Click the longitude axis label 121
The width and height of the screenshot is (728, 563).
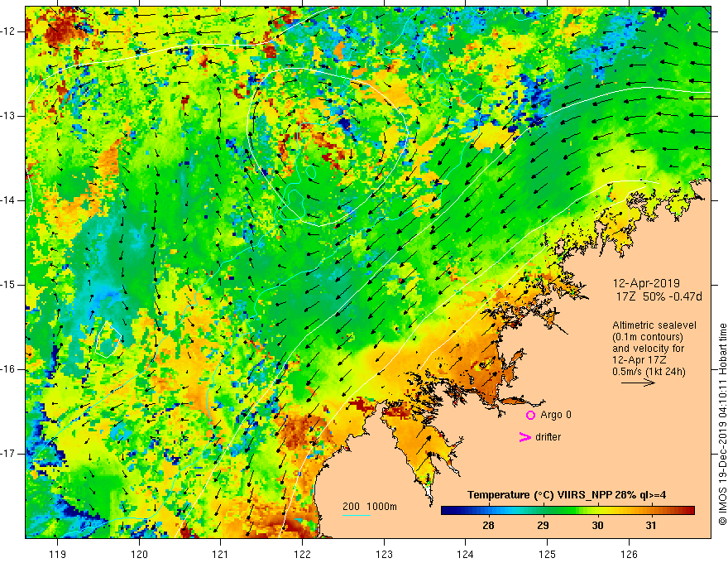[220, 554]
